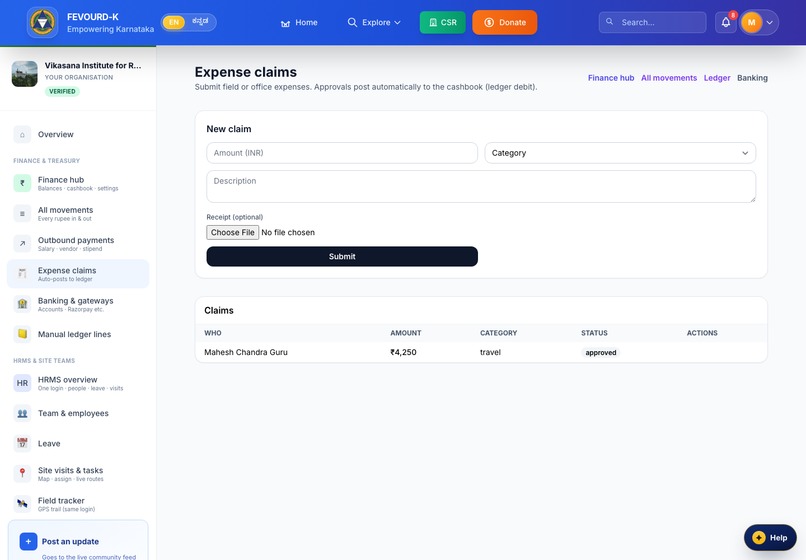Click the Description text area
Viewport: 806px width, 560px height.
(481, 187)
